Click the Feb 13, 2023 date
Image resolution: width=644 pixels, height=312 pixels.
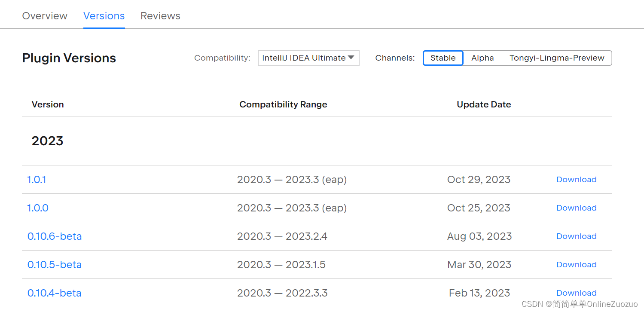pyautogui.click(x=479, y=293)
